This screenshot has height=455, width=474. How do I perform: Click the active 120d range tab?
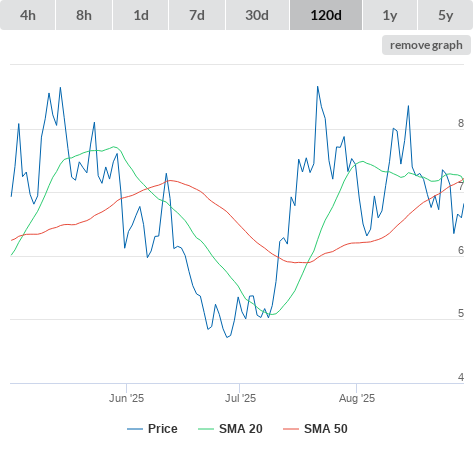pyautogui.click(x=326, y=15)
